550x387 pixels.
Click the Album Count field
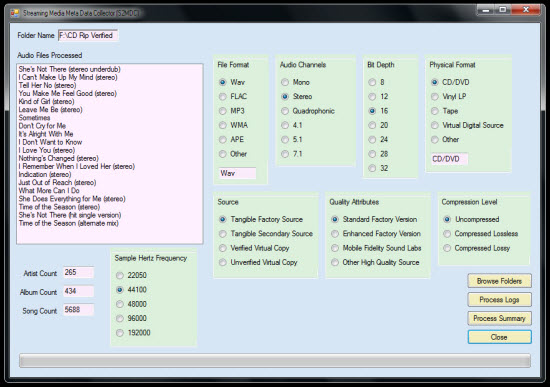(x=78, y=291)
